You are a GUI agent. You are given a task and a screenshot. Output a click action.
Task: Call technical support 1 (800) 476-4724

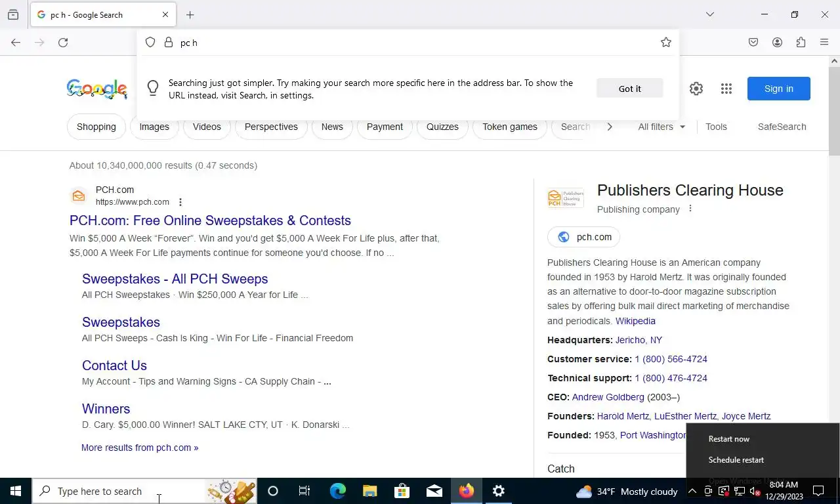tap(671, 378)
